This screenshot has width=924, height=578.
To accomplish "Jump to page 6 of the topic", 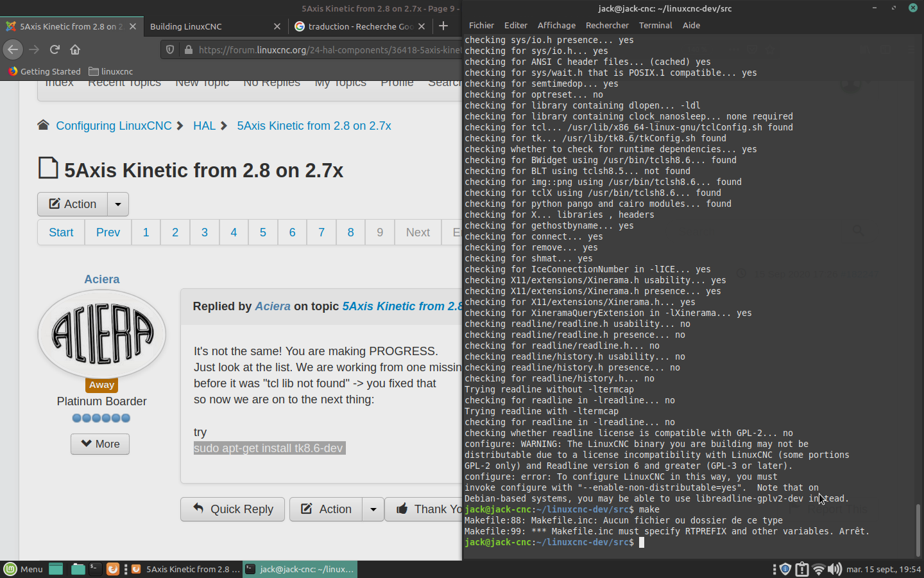I will 292,232.
